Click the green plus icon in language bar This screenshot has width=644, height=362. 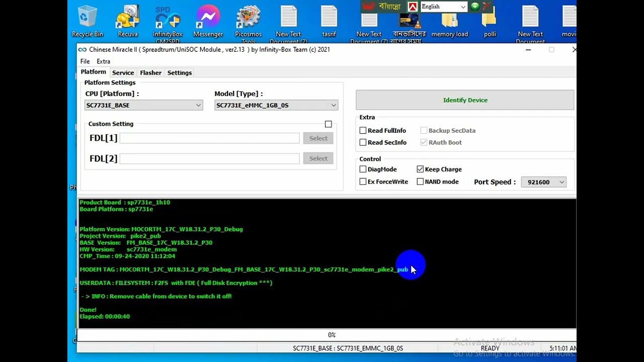point(474,7)
